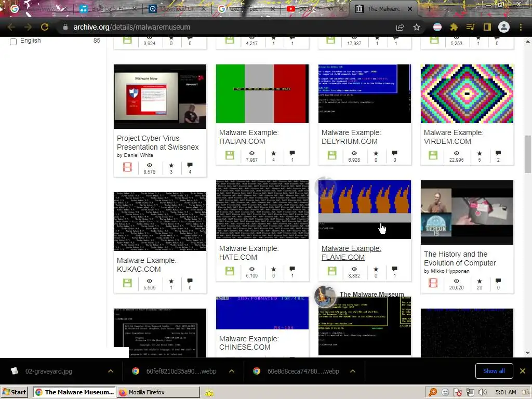Click the KUKAC.COM software floppy icon
532x399 pixels.
tap(127, 283)
